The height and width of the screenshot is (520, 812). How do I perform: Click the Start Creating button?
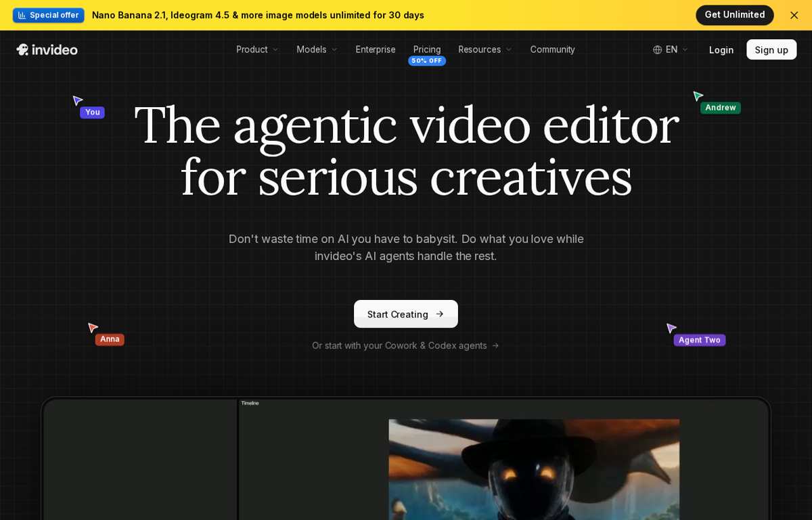pos(406,314)
